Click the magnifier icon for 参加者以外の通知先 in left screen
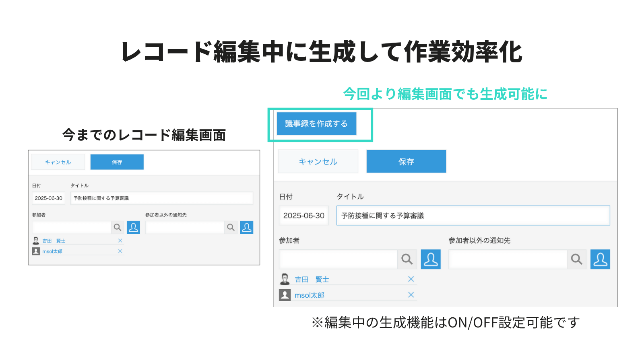The image size is (644, 362). click(231, 227)
